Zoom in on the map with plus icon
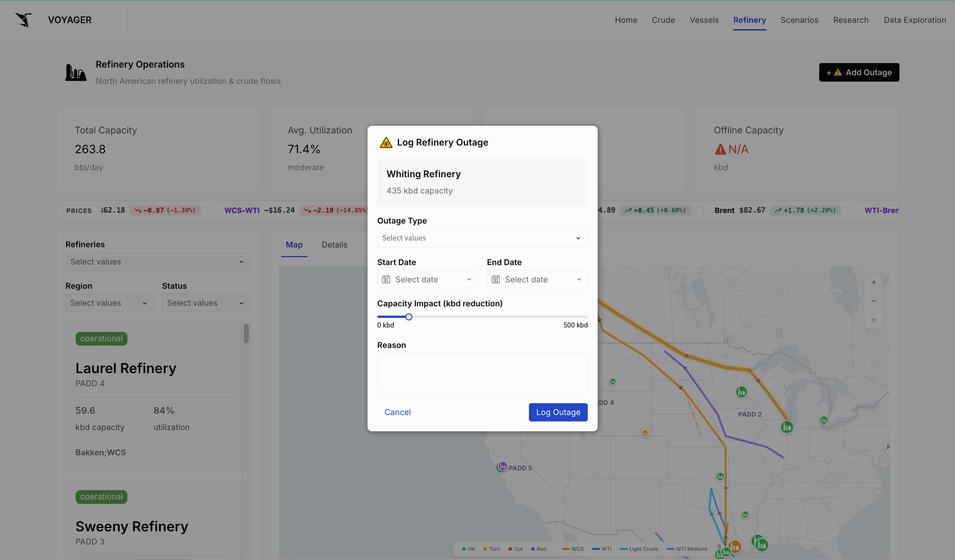 pyautogui.click(x=873, y=282)
